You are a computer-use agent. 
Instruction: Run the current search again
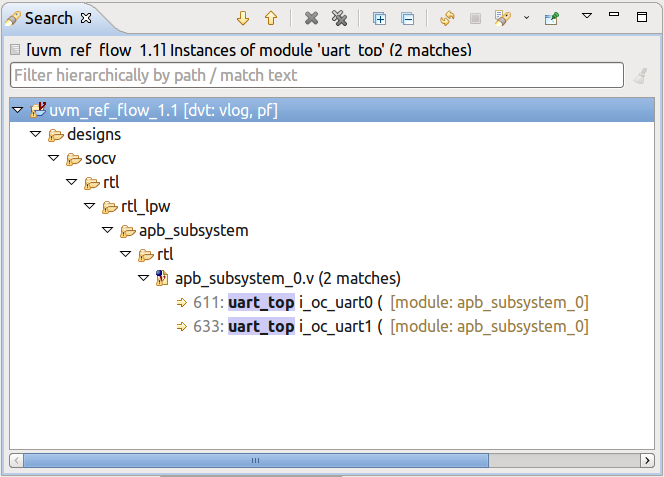coord(447,18)
